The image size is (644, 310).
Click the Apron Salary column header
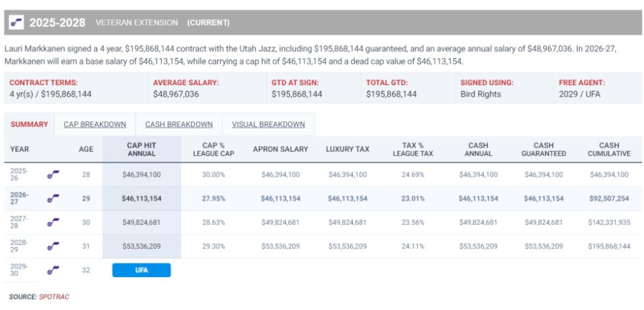280,150
